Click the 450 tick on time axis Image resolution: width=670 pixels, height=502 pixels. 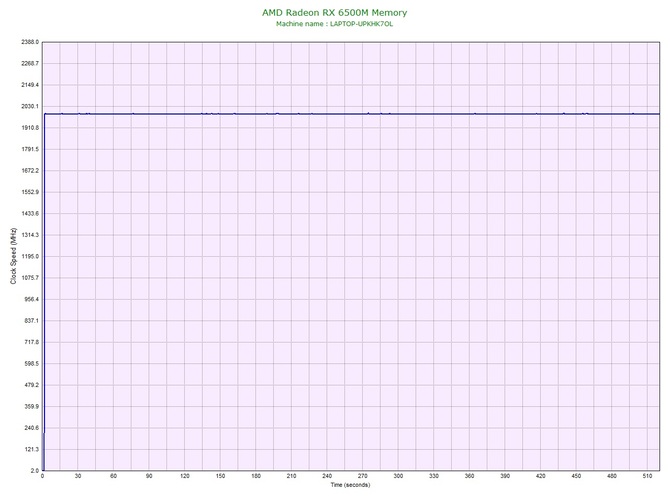pyautogui.click(x=576, y=476)
